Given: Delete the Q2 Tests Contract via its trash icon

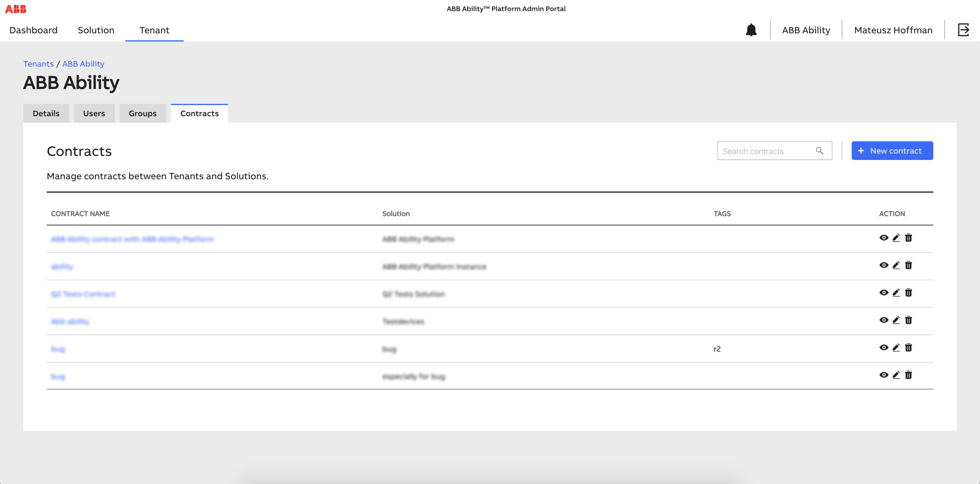Looking at the screenshot, I should coord(909,293).
